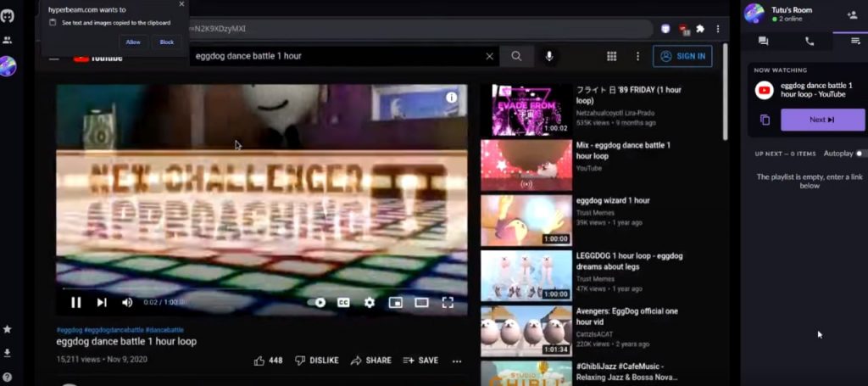868x386 pixels.
Task: Seek on the video progress bar
Action: pos(261,289)
